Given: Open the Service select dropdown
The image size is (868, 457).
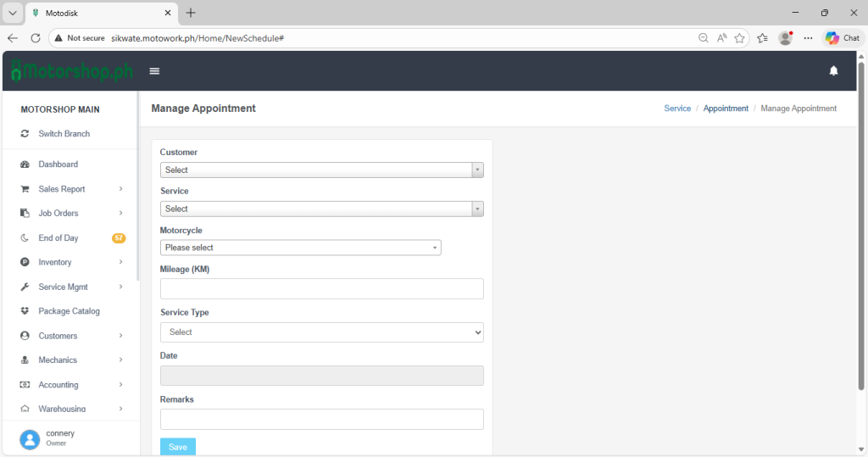Looking at the screenshot, I should [321, 209].
